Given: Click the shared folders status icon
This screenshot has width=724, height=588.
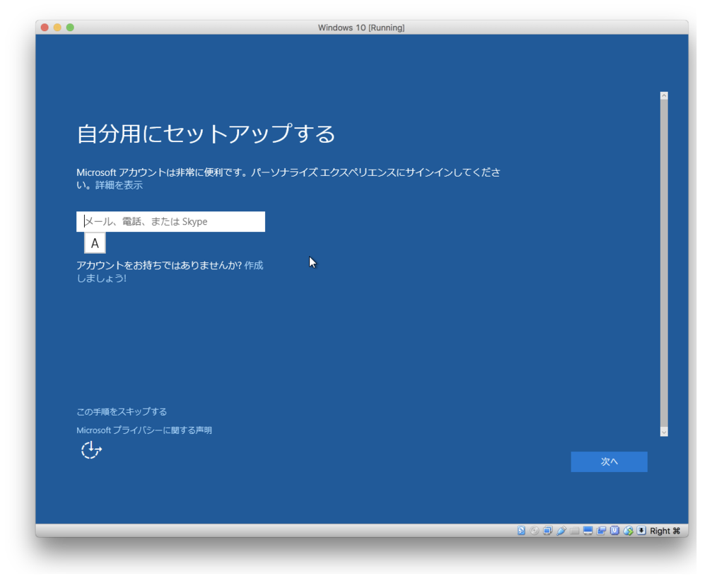Looking at the screenshot, I should pos(574,531).
